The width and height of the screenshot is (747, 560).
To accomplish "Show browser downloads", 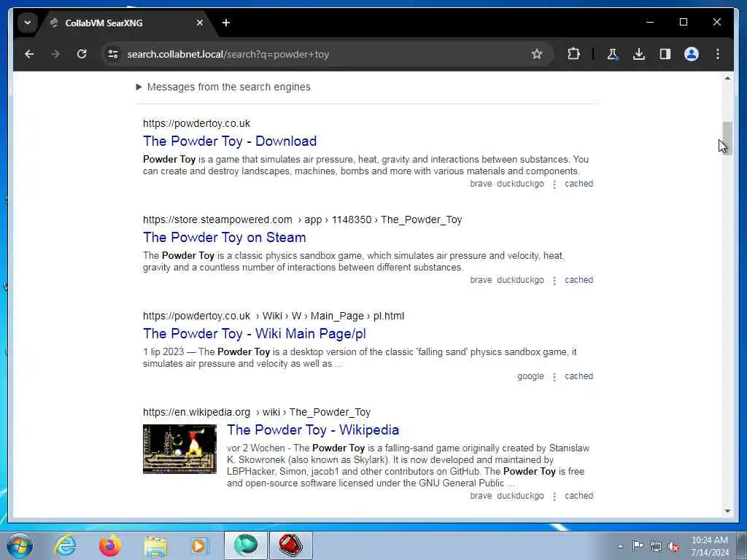I will (x=639, y=54).
